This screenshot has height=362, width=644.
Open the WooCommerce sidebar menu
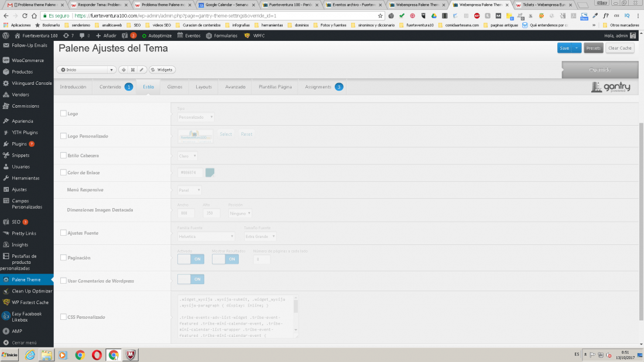tap(27, 60)
